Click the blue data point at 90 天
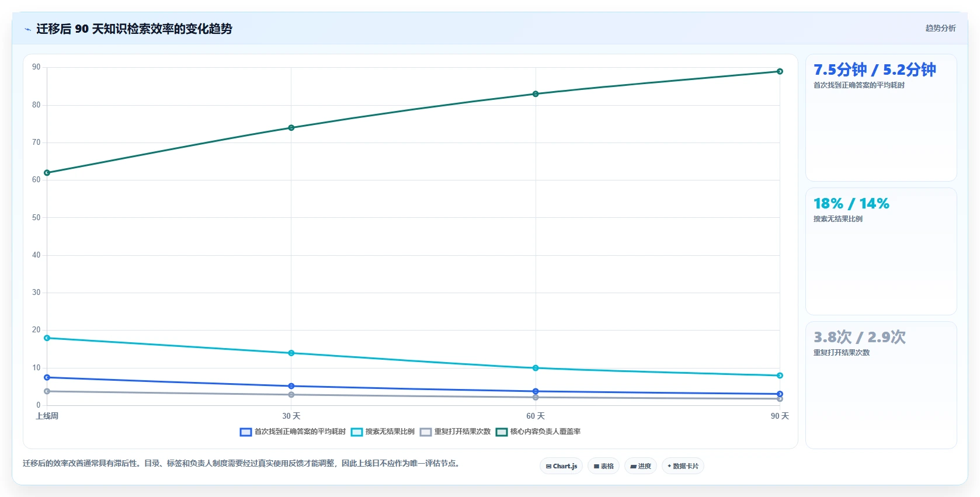980x497 pixels. (780, 394)
